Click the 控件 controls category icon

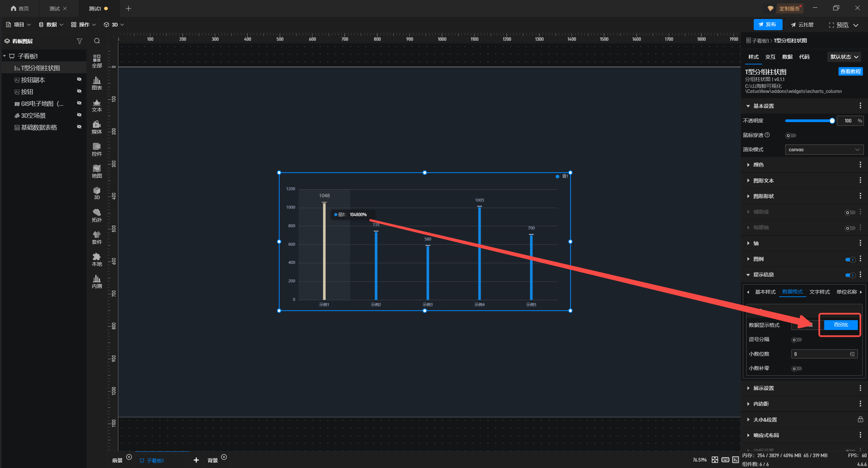(97, 149)
